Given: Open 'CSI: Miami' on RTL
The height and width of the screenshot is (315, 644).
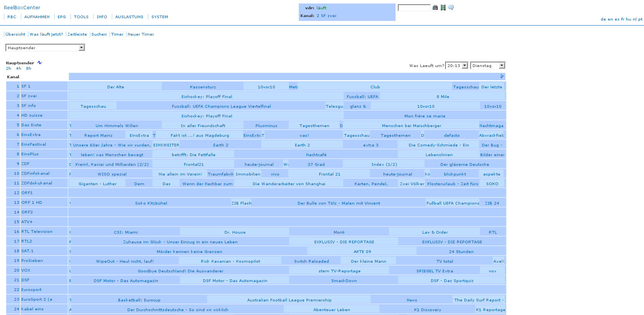Looking at the screenshot, I should pyautogui.click(x=126, y=232).
